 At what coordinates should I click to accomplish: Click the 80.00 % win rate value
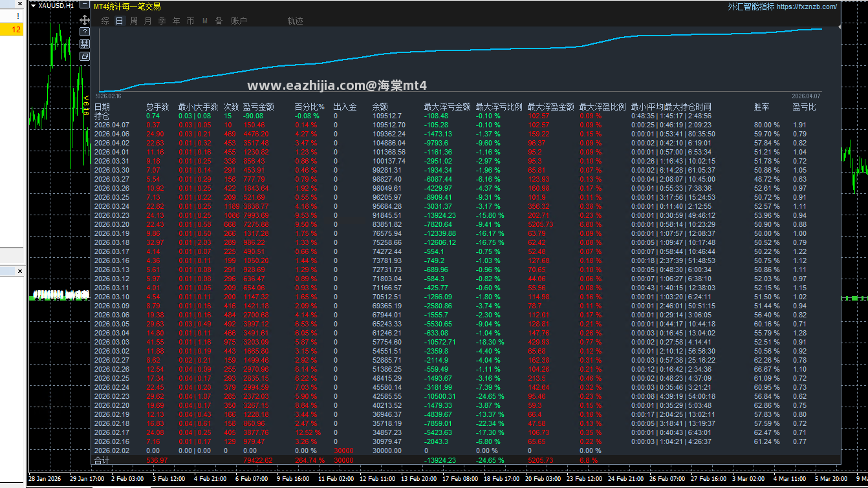pyautogui.click(x=767, y=125)
